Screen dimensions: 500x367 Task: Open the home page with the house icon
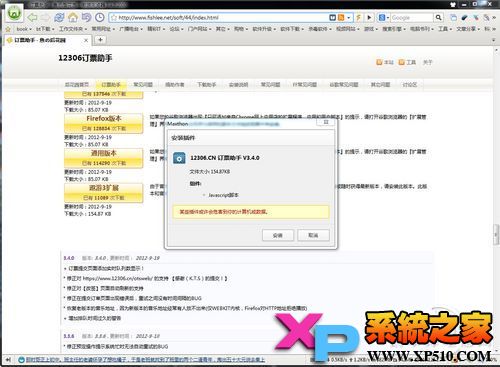73,17
